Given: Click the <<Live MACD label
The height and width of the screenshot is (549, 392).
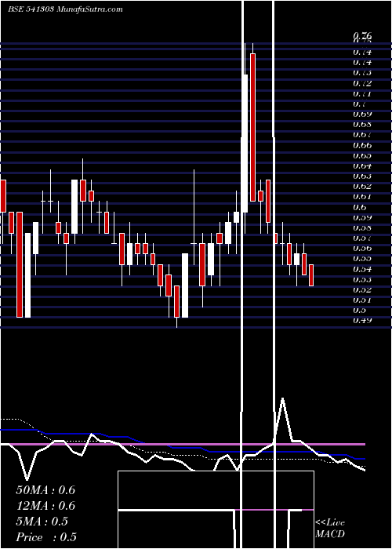Looking at the screenshot, I should [x=330, y=528].
